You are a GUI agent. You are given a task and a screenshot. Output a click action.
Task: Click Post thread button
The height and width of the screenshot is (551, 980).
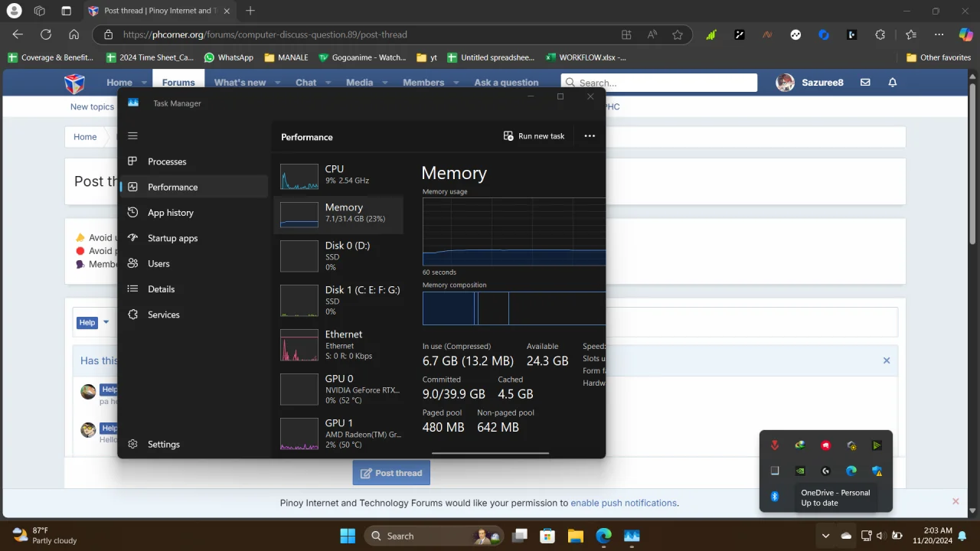pos(391,473)
